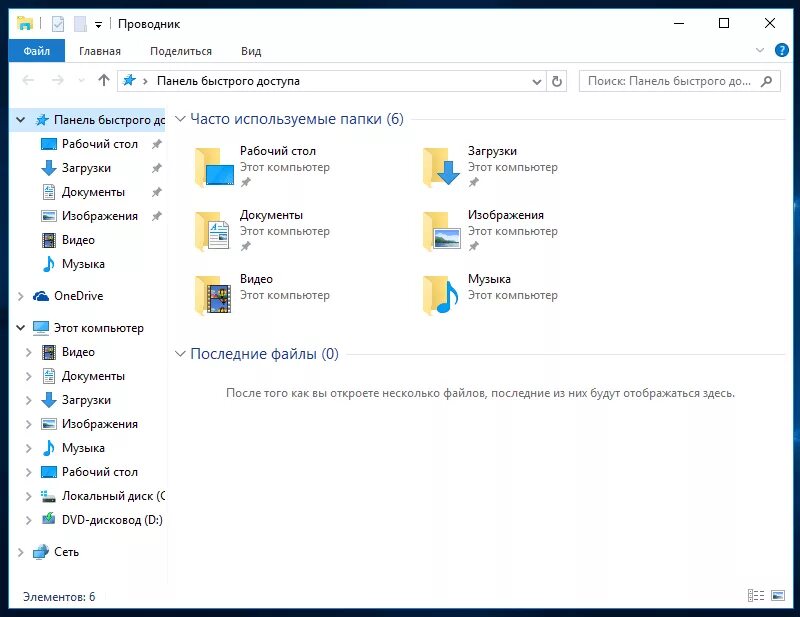This screenshot has width=800, height=617.
Task: Click the Explorer app icon in title bar
Action: click(x=24, y=23)
